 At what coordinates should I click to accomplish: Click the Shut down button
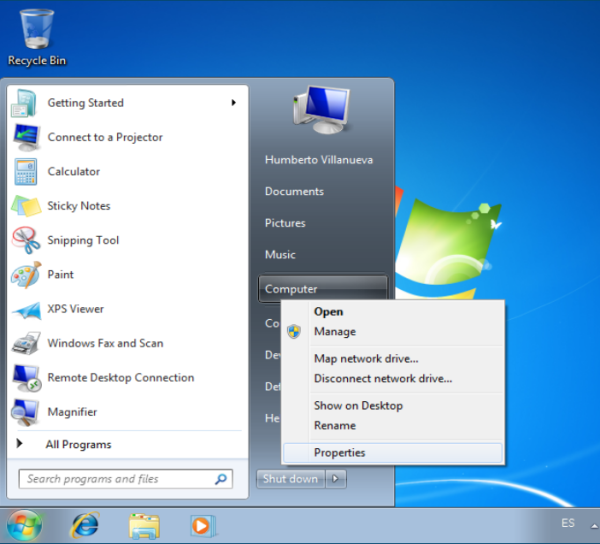[291, 479]
